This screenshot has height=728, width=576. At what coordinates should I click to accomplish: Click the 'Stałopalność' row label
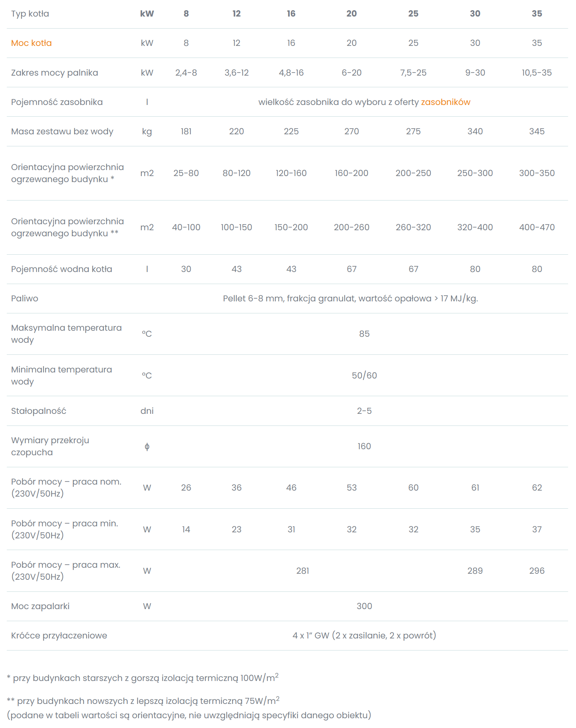pos(39,411)
